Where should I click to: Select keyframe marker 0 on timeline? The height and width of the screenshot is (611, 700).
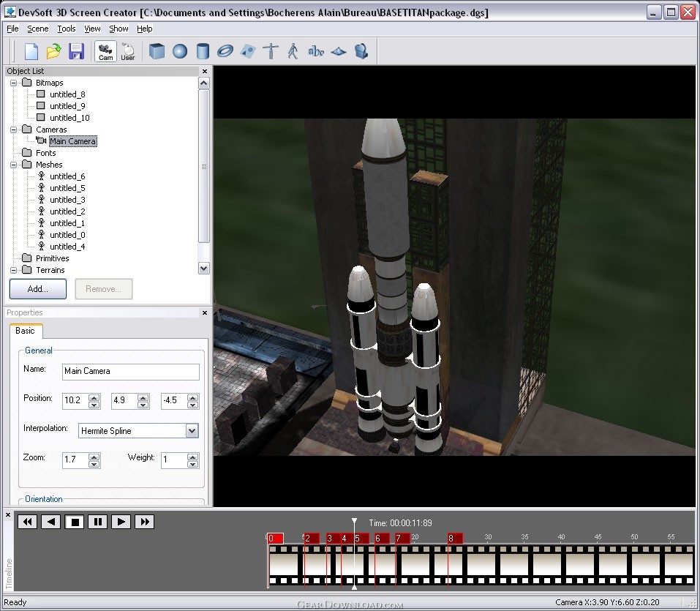point(275,539)
